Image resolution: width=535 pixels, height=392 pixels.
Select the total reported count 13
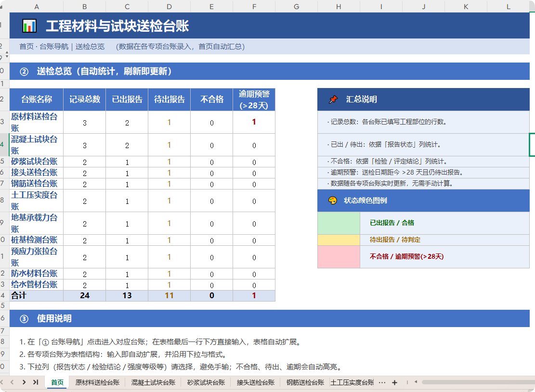pos(127,295)
